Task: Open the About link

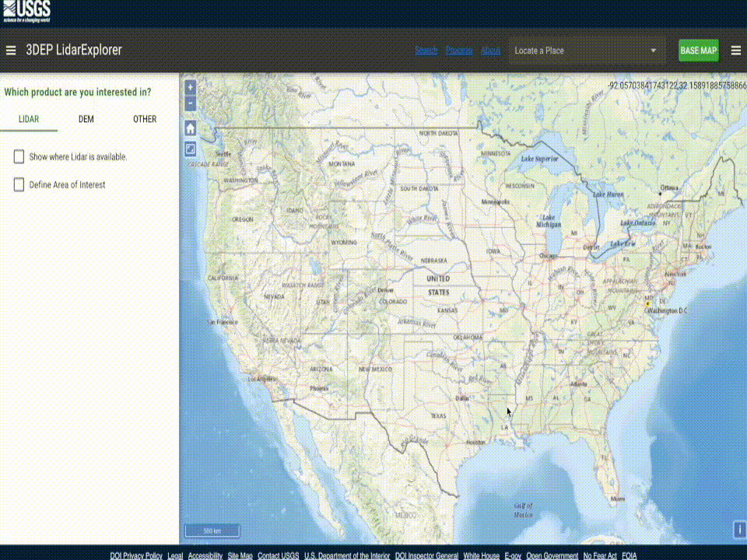Action: click(491, 51)
